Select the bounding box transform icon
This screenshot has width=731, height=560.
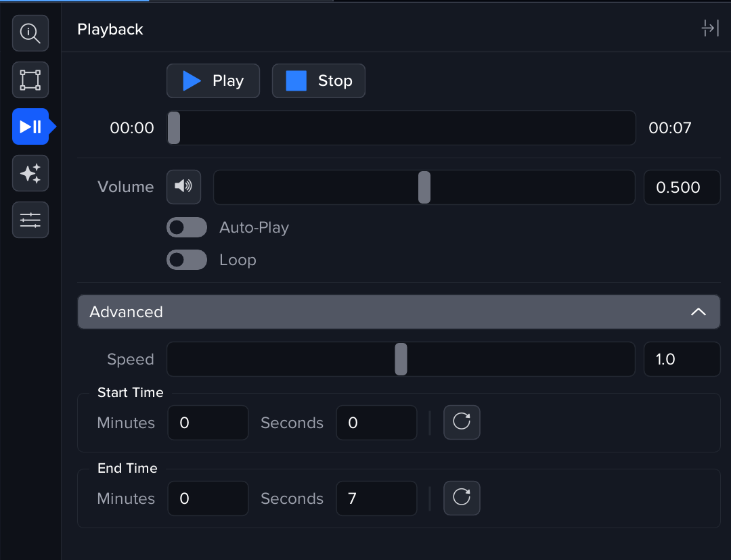coord(30,80)
